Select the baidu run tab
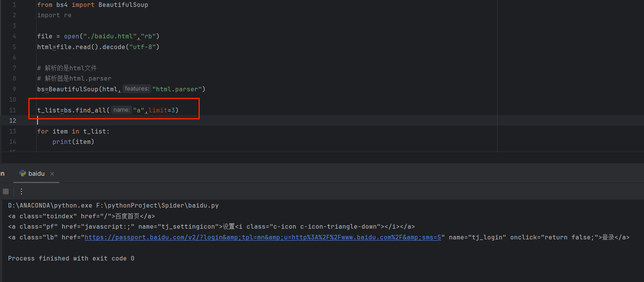 coord(36,174)
